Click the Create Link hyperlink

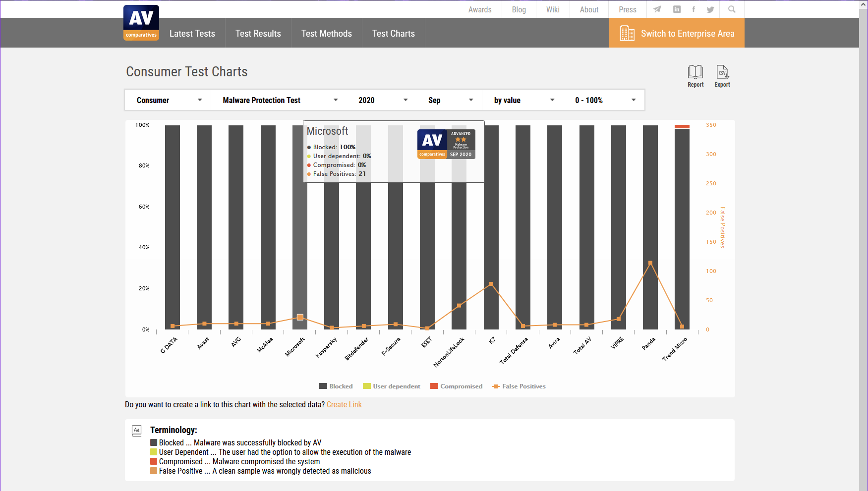tap(344, 405)
